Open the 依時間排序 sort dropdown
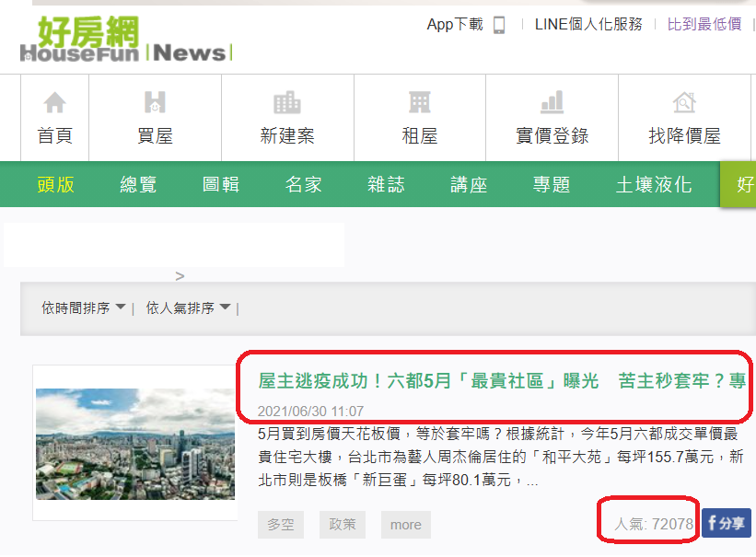The height and width of the screenshot is (557, 756). [84, 308]
